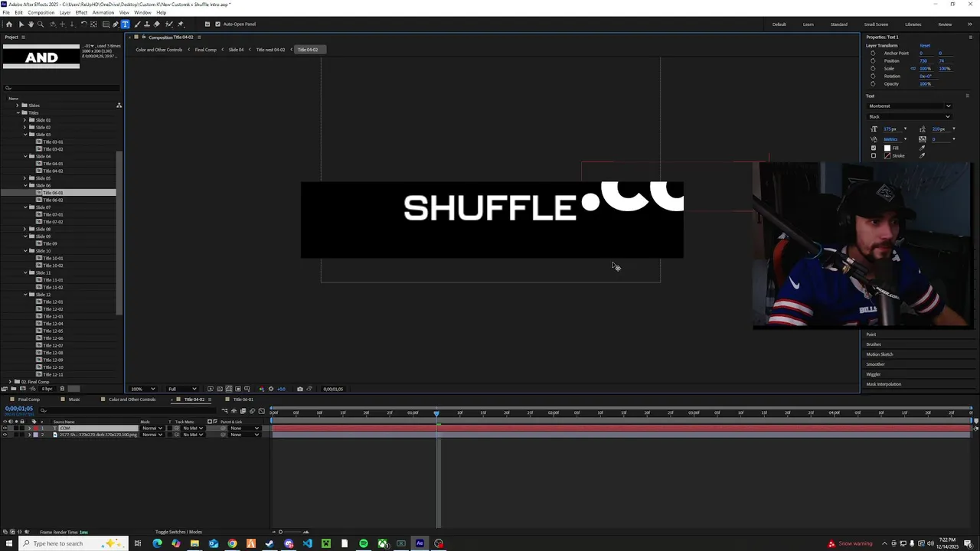Select the Brush tool
Viewport: 980px width, 551px height.
(x=136, y=24)
